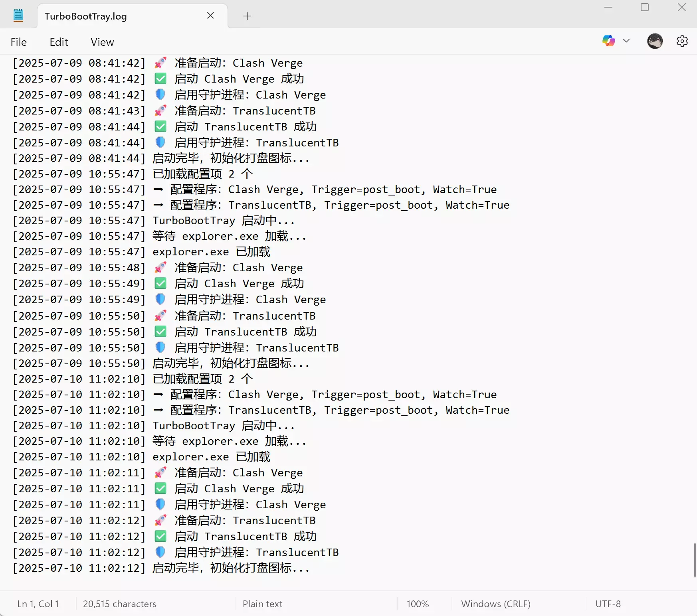This screenshot has height=616, width=697.
Task: Open Notepad settings gear
Action: tap(682, 41)
